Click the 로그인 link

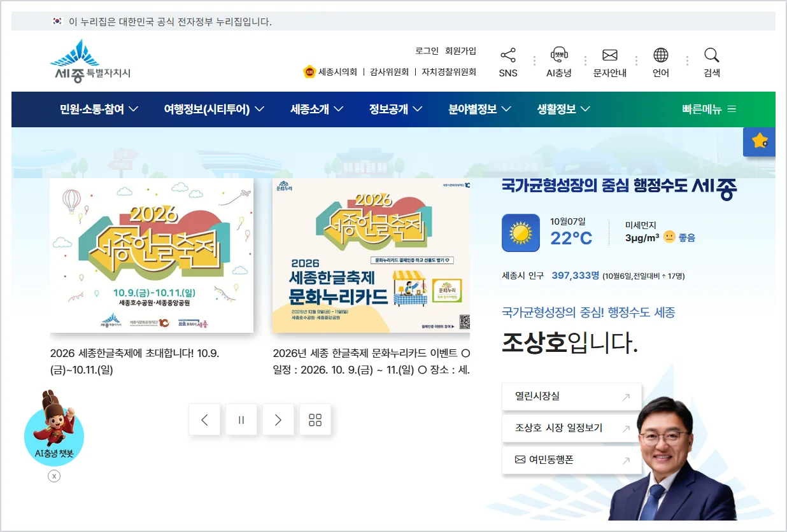click(427, 51)
